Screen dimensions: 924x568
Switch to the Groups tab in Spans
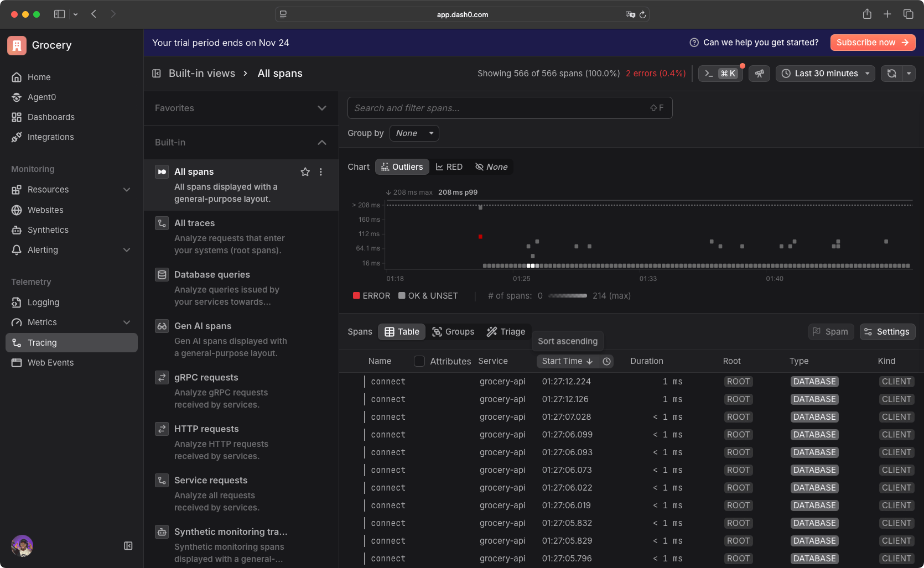click(x=453, y=332)
